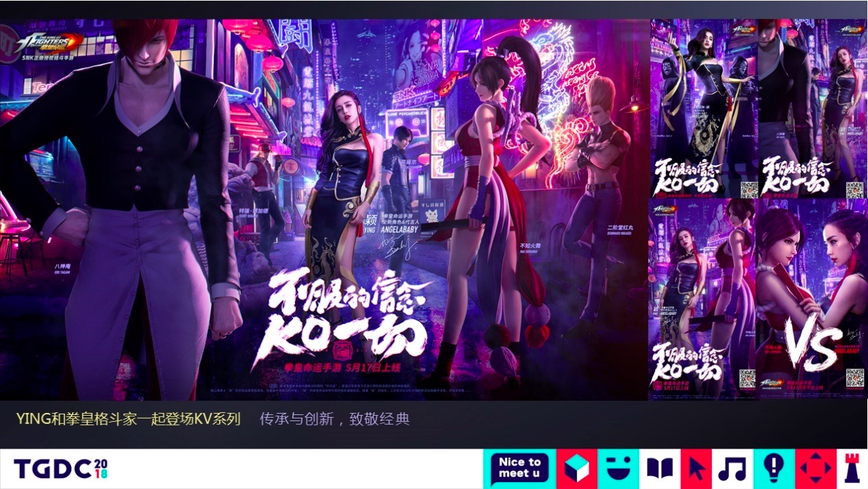Click the gray text '传承与创新，致敬经典'

[x=334, y=419]
